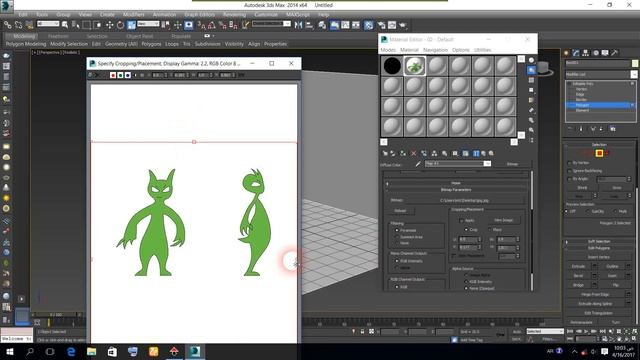
Task: Select Summed Area filtering option
Action: click(396, 237)
